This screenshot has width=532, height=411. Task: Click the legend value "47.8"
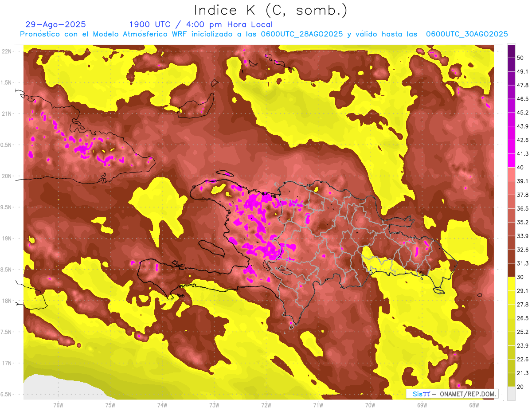[x=522, y=85]
